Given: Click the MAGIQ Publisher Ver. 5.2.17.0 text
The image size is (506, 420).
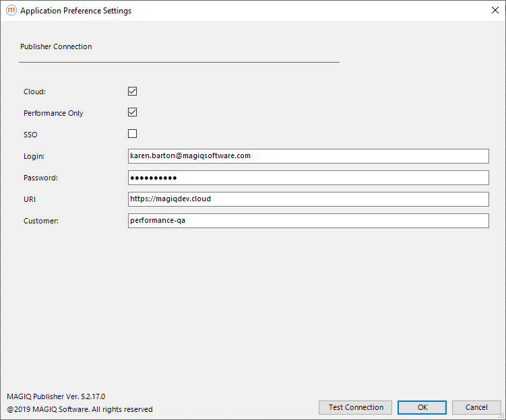Looking at the screenshot, I should pyautogui.click(x=56, y=396).
